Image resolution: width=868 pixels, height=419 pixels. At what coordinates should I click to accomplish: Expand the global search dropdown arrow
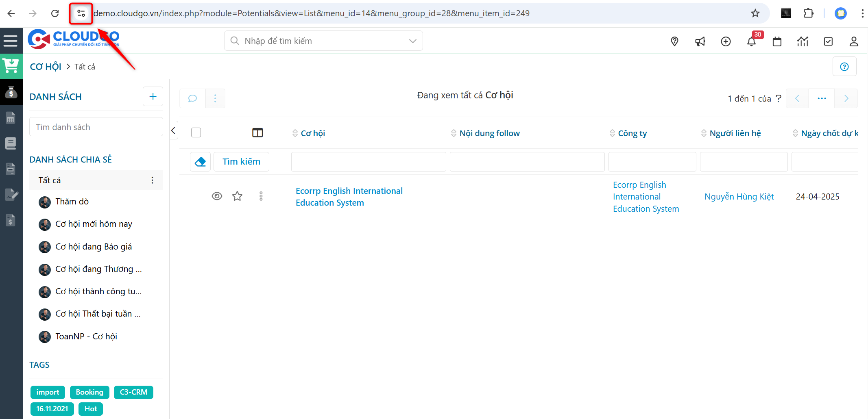click(x=412, y=41)
